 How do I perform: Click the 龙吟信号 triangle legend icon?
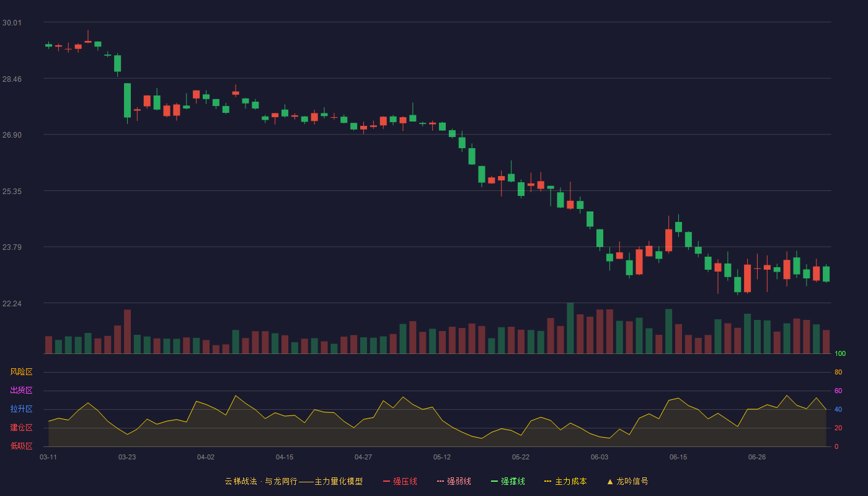point(610,481)
